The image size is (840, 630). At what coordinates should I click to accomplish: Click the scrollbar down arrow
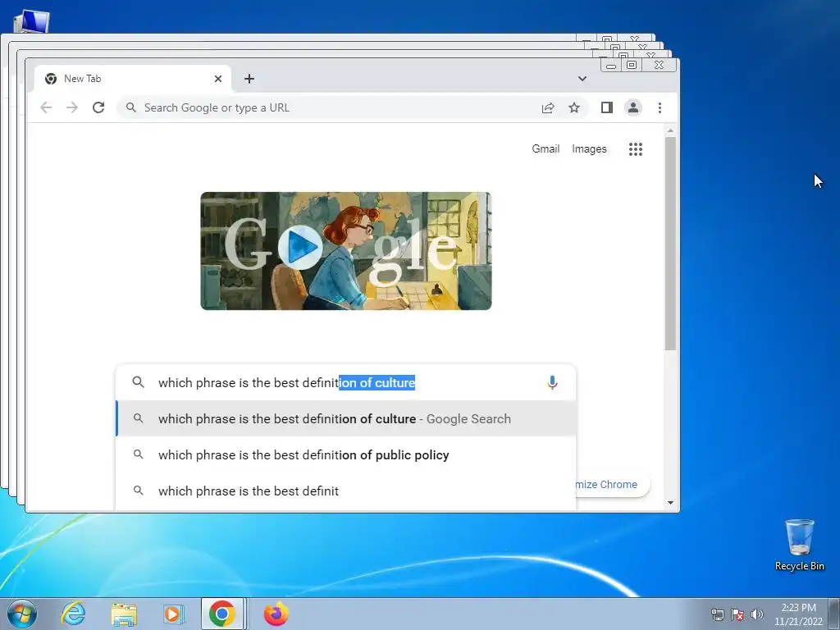click(x=670, y=503)
